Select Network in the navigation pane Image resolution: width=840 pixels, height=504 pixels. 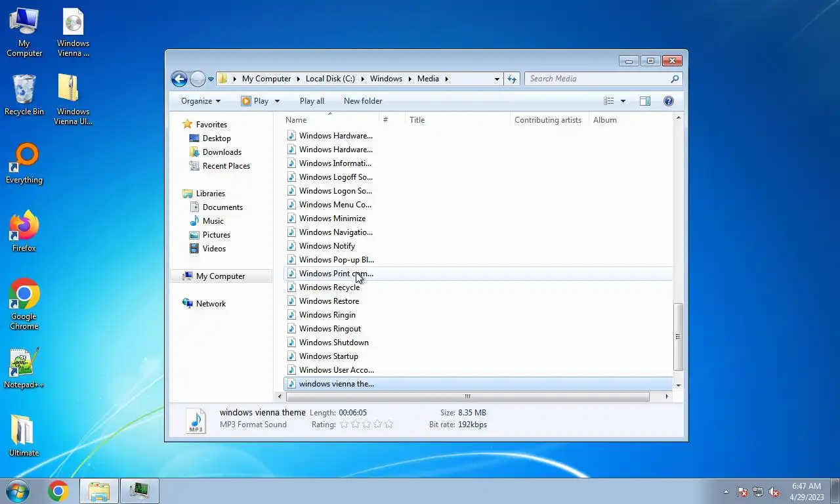[x=211, y=304]
